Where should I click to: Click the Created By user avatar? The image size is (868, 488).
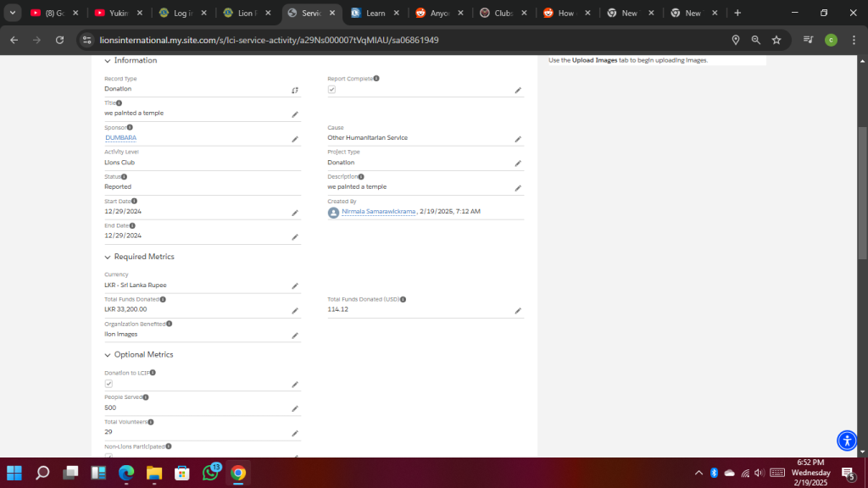tap(333, 213)
